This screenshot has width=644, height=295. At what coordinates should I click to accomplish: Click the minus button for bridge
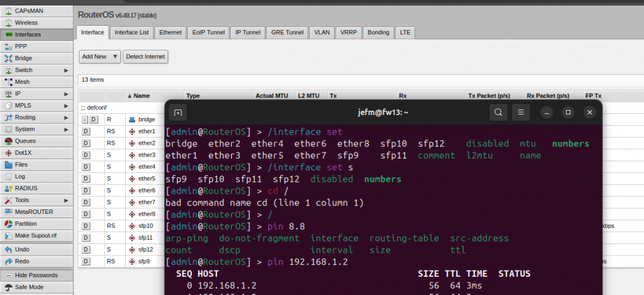(x=85, y=120)
